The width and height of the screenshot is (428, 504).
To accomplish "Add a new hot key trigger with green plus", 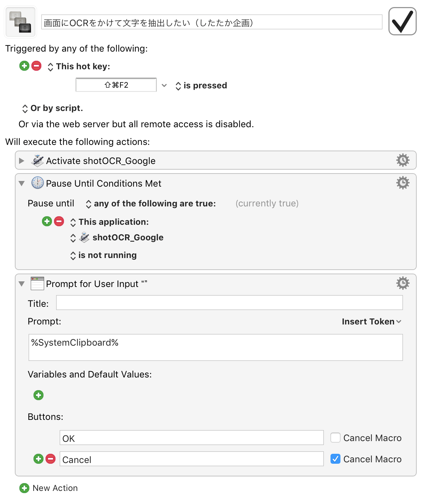I will click(24, 66).
